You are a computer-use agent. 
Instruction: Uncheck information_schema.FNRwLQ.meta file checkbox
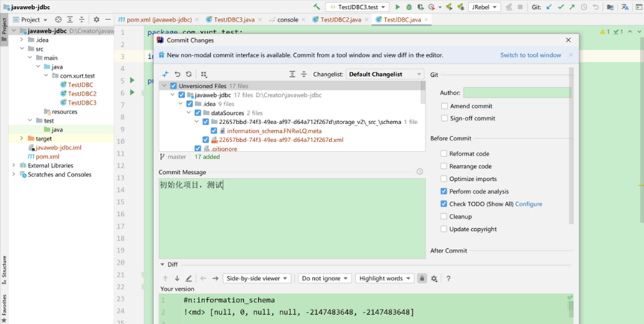214,131
